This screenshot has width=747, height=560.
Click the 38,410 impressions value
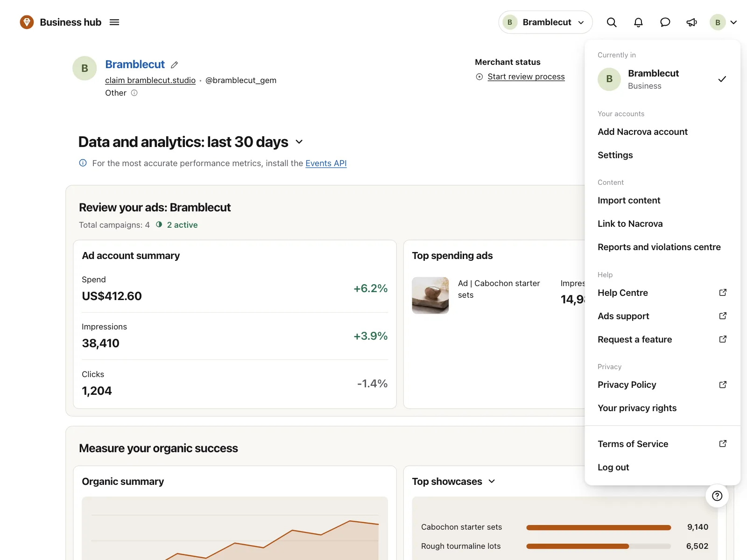click(101, 343)
